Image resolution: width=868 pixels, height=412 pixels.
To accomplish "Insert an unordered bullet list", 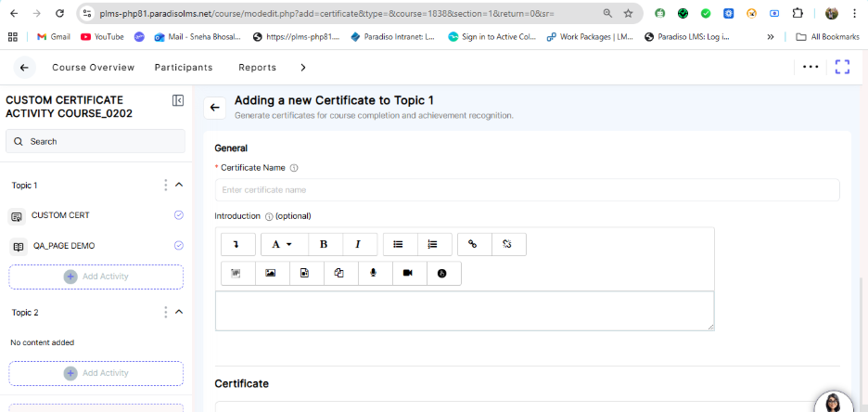I will pyautogui.click(x=398, y=244).
